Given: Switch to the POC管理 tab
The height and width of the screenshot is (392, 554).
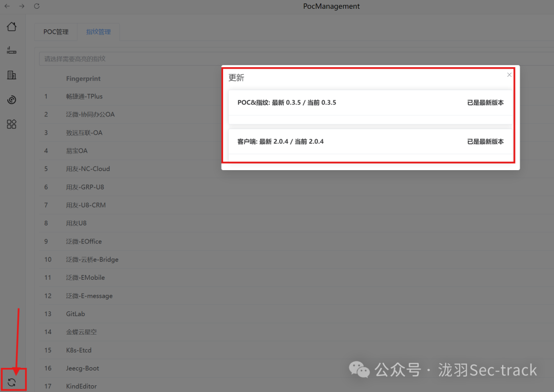Looking at the screenshot, I should pyautogui.click(x=56, y=32).
